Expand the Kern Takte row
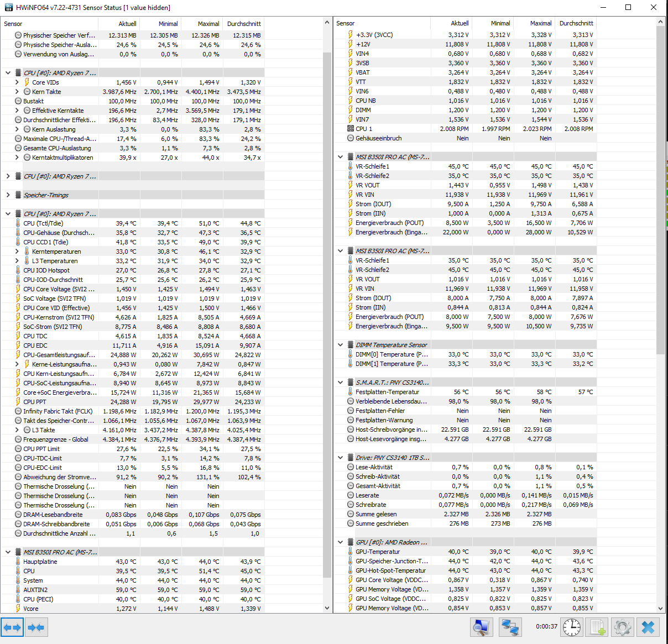Viewport: 668px width, 644px height. pos(17,92)
